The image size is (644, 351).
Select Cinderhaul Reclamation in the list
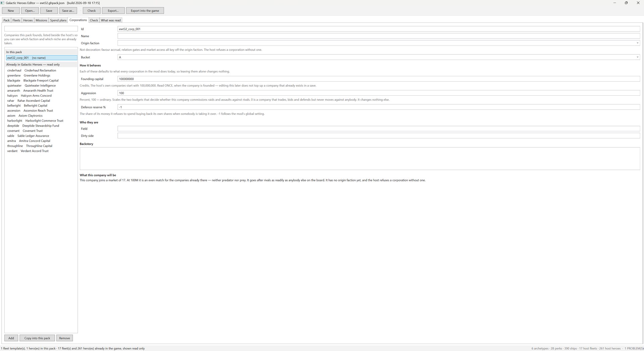pos(41,71)
